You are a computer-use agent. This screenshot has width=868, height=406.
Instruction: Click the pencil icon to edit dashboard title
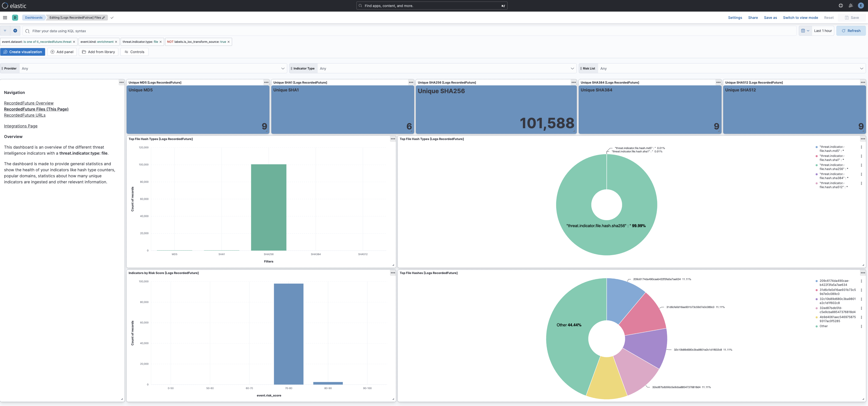coord(103,18)
